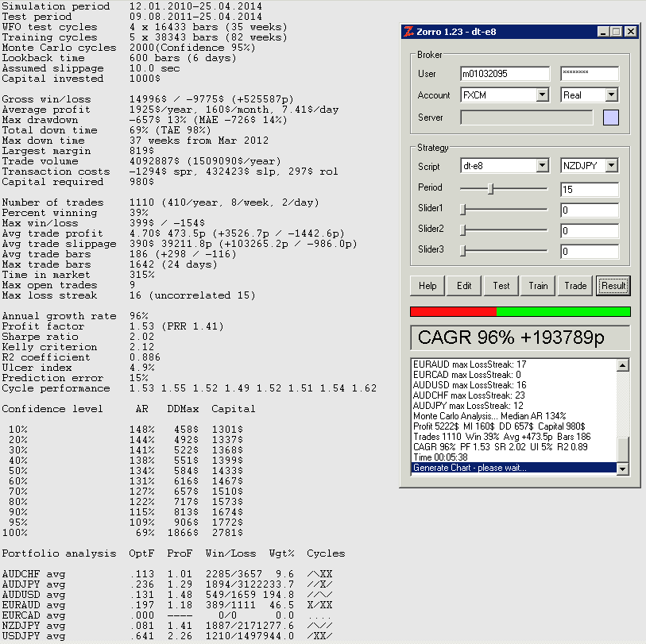Screen dimensions: 646x644
Task: Click the Period slider handle
Action: click(490, 189)
